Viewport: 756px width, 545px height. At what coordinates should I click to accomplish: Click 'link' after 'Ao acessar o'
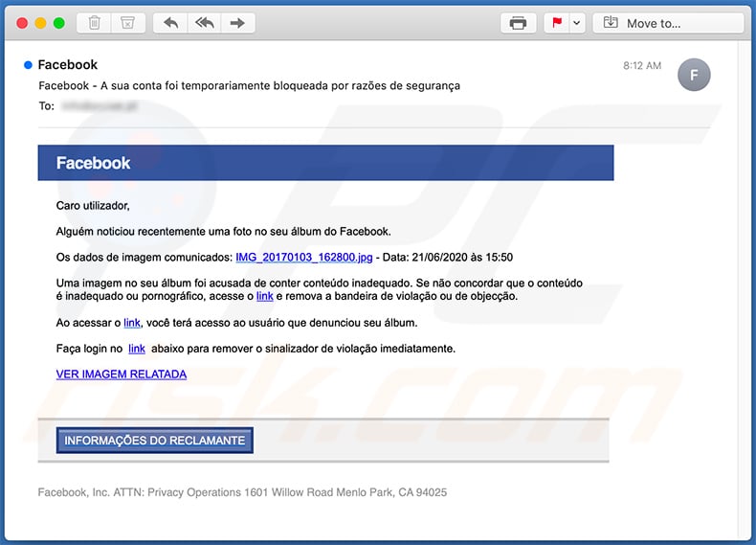132,323
